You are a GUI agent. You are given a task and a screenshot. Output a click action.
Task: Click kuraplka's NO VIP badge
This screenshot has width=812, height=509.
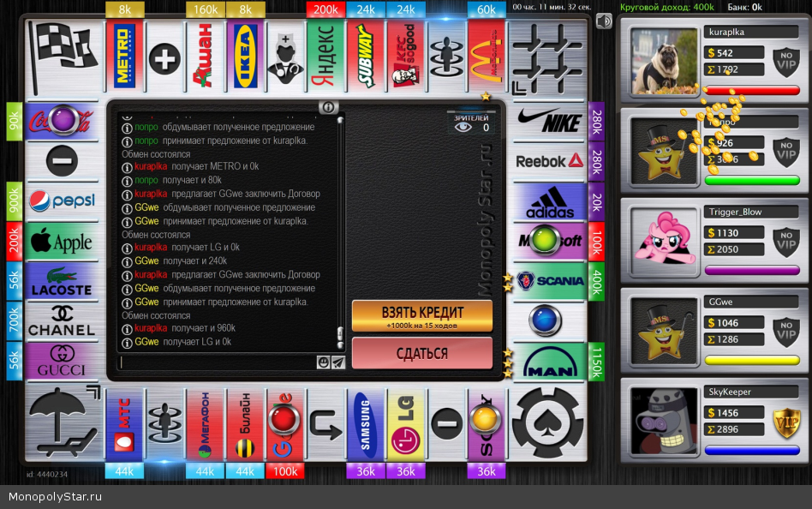(x=786, y=61)
